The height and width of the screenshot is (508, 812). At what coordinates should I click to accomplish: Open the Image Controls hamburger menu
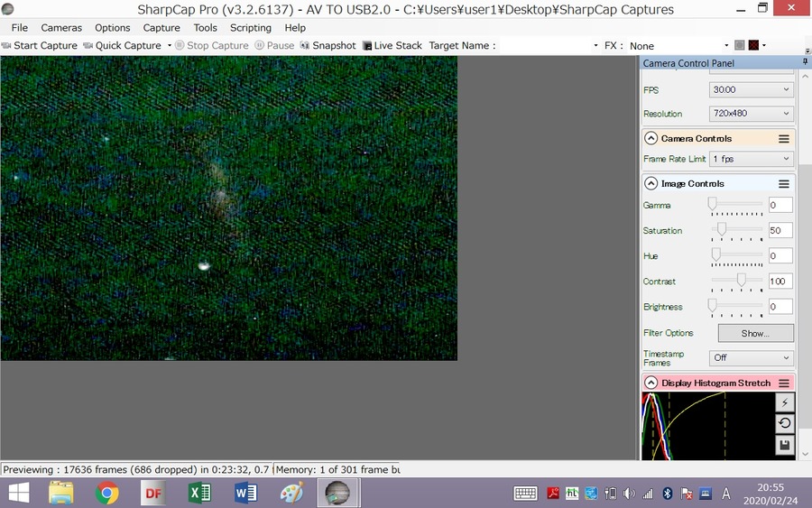[x=784, y=184]
